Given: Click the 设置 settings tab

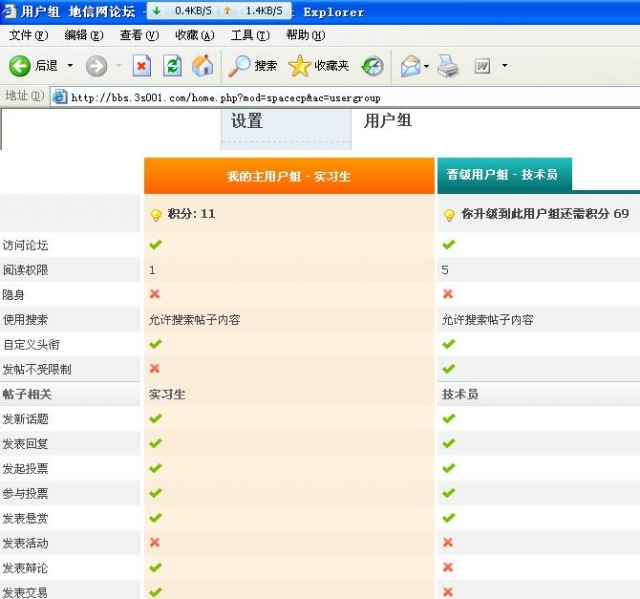Looking at the screenshot, I should click(247, 121).
